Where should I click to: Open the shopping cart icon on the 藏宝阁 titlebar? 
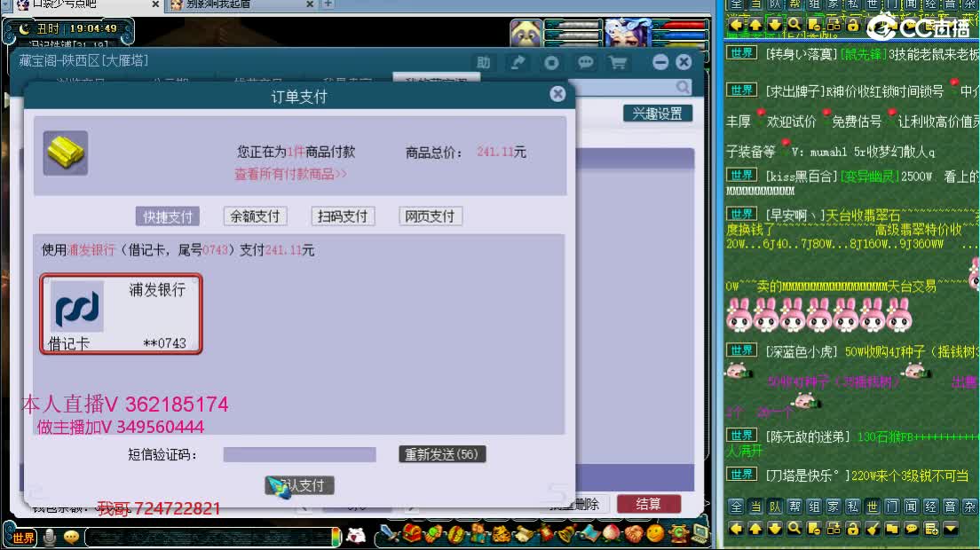617,63
